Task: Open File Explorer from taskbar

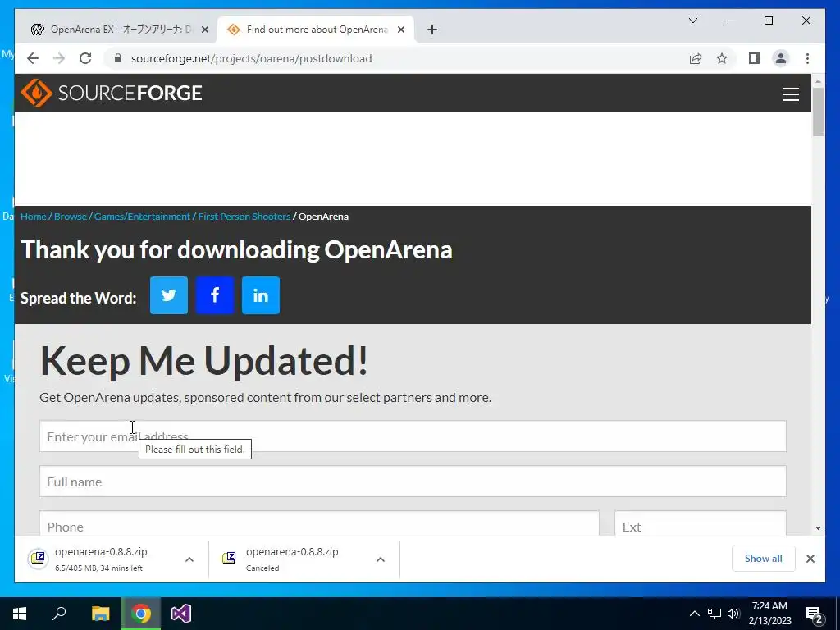Action: pos(100,614)
